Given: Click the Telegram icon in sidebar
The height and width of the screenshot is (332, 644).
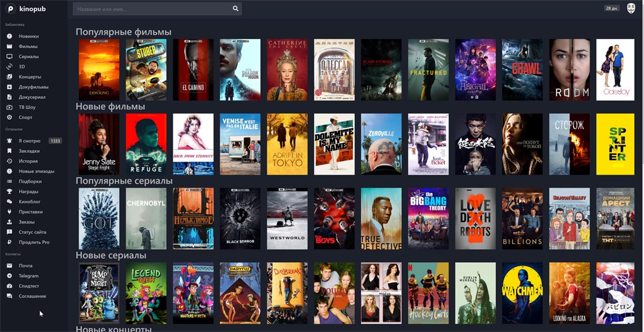Looking at the screenshot, I should point(9,276).
